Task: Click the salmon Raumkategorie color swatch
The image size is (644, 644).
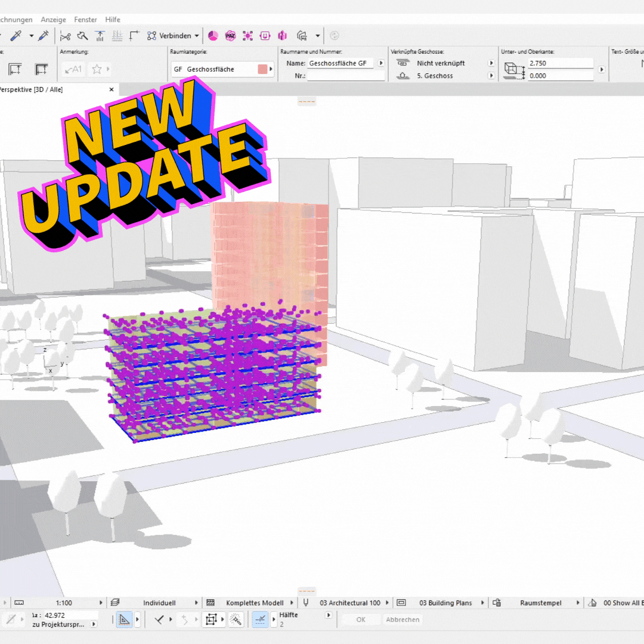Action: point(262,69)
